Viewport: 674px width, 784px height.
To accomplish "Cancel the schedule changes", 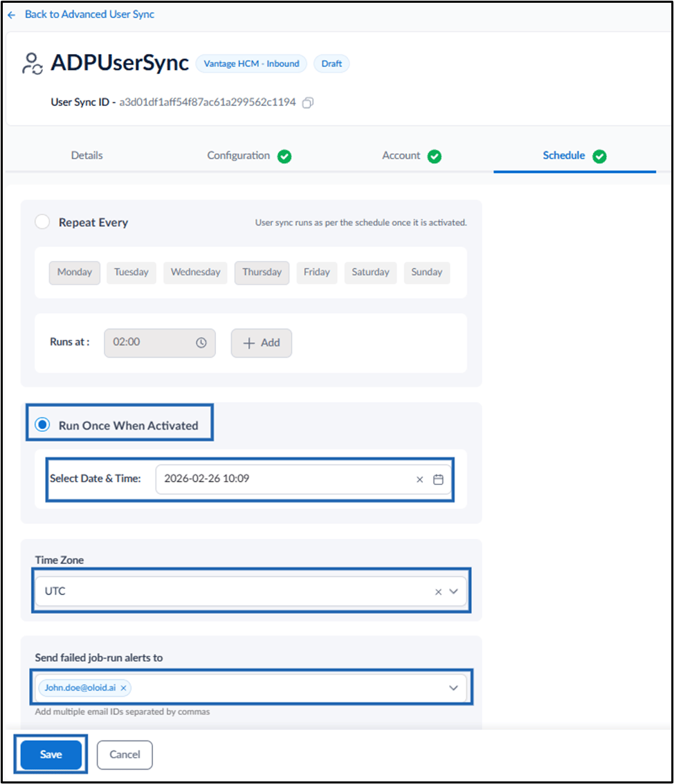I will pyautogui.click(x=125, y=754).
